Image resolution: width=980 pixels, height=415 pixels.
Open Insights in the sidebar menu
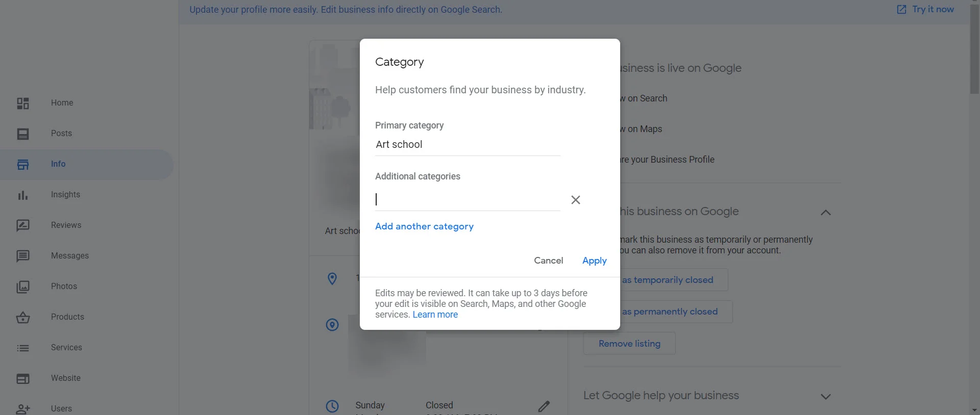tap(65, 195)
